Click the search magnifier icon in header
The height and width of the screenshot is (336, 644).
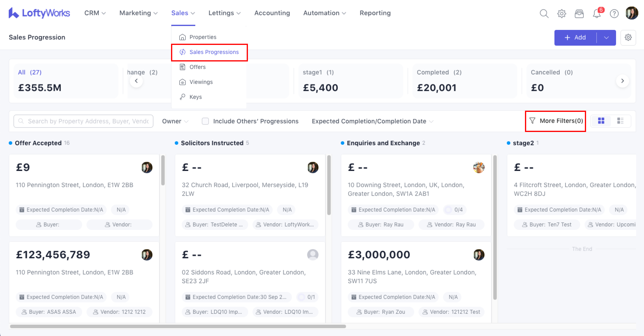[544, 13]
